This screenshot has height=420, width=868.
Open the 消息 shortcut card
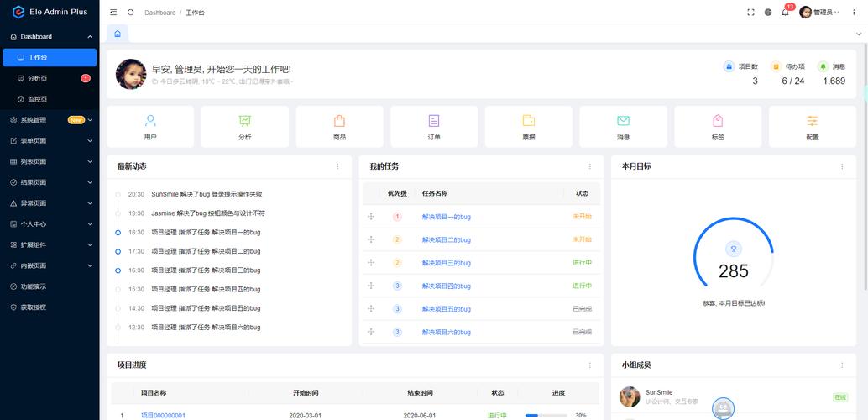click(x=623, y=127)
